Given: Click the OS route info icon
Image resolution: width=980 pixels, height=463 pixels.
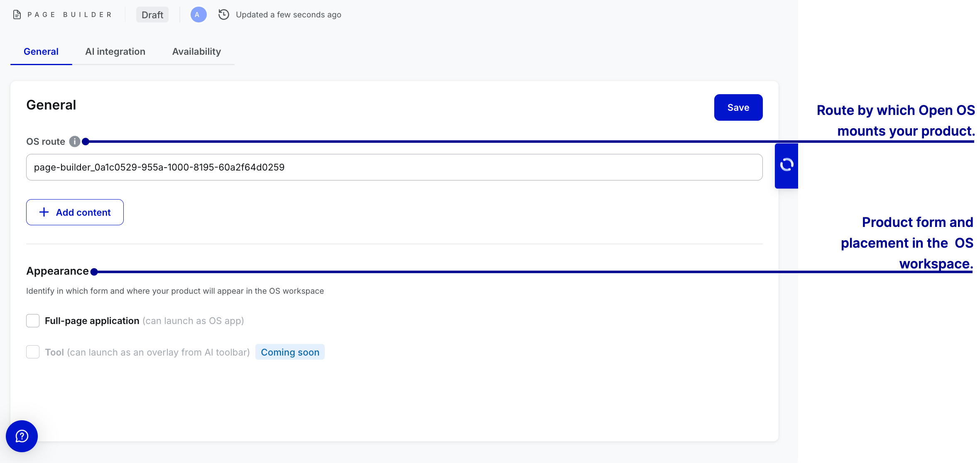Looking at the screenshot, I should (74, 141).
